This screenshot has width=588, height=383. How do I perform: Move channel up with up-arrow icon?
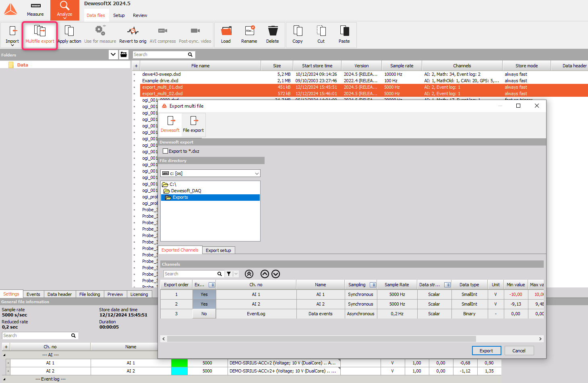[265, 274]
